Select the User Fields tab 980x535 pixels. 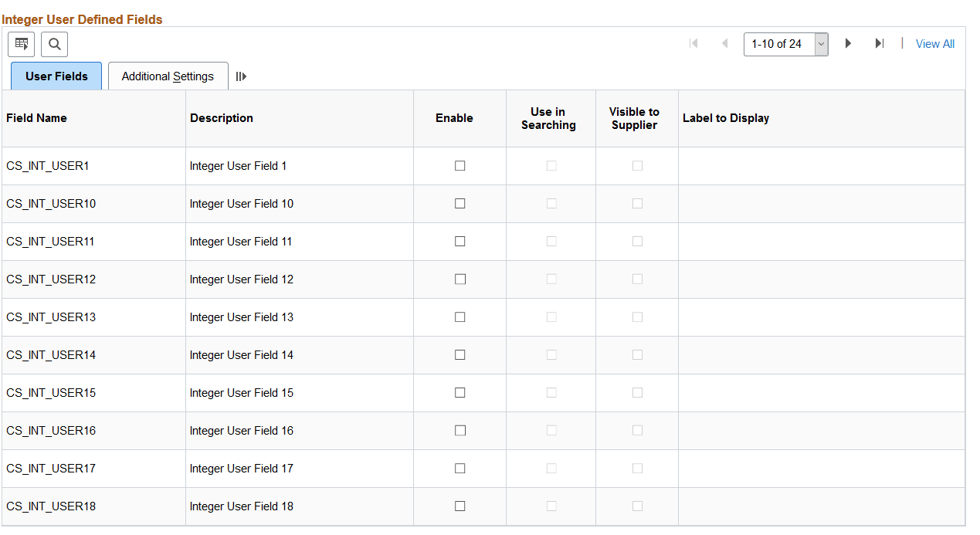(x=56, y=76)
